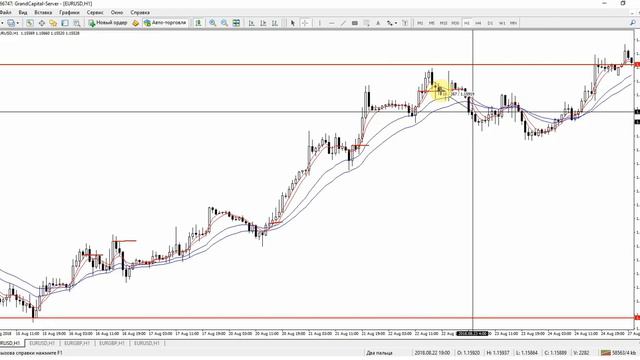Switch chart to M5 timeframe
This screenshot has width=640, height=360.
pyautogui.click(x=431, y=23)
